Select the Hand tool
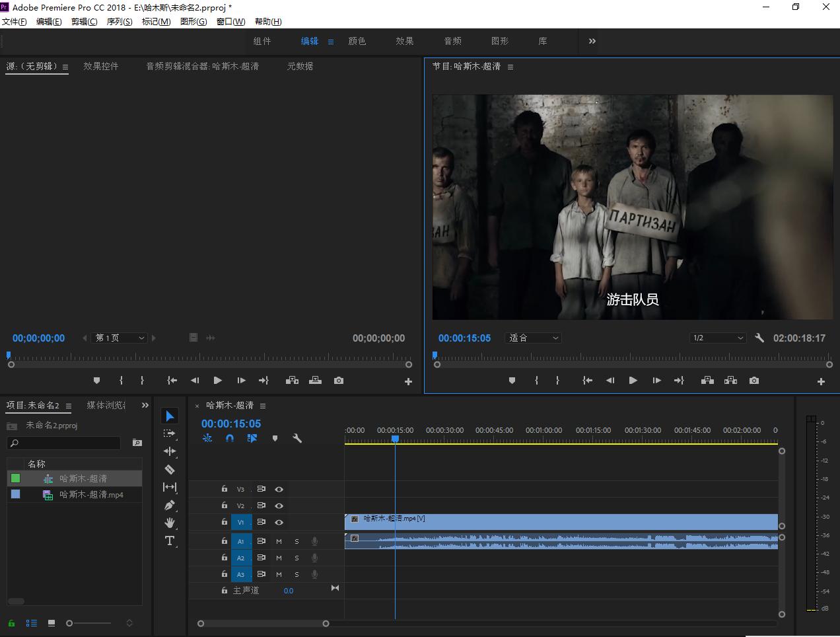840x637 pixels. (170, 523)
